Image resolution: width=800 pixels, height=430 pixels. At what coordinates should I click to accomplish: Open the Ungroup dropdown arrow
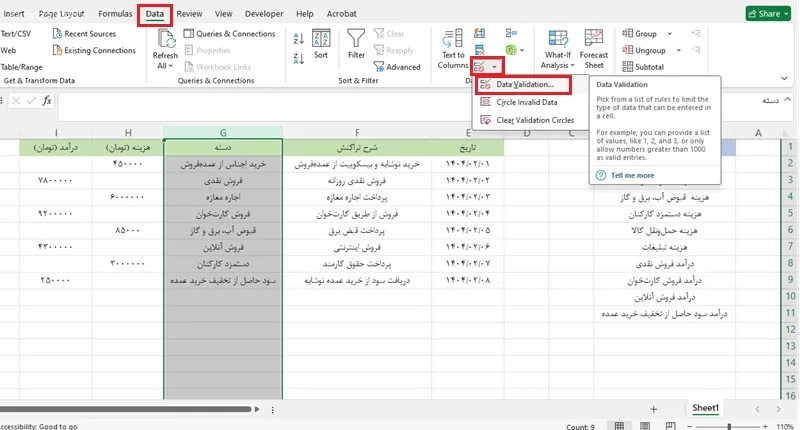678,50
